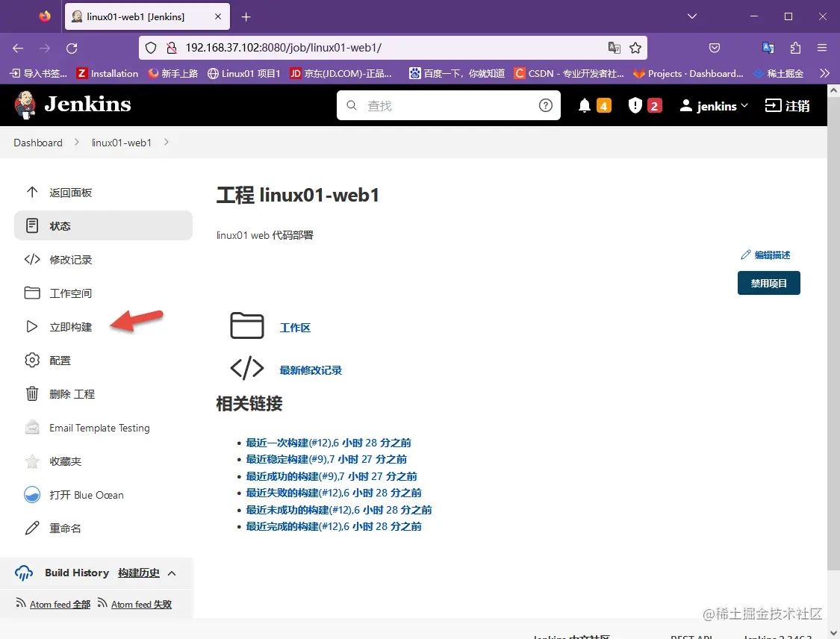
Task: Open the Firefox hamburger menu
Action: (822, 48)
